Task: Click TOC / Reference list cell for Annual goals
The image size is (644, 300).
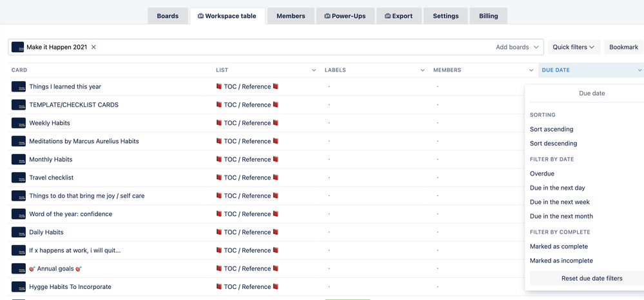Action: coord(248,268)
